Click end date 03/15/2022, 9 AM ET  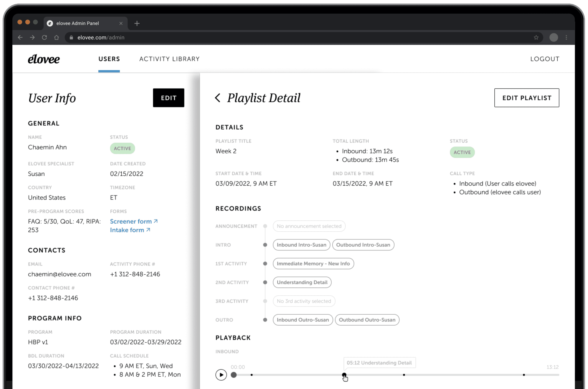363,184
